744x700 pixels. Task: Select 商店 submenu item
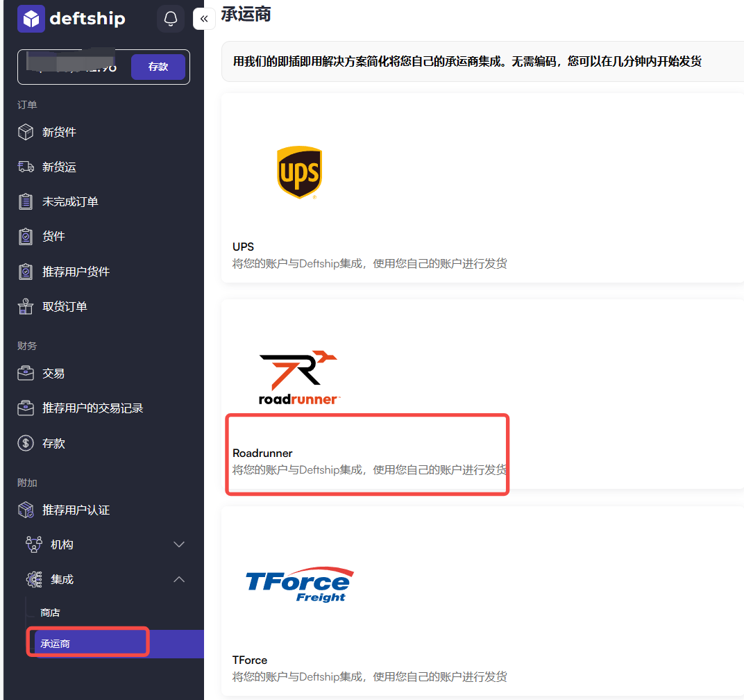(x=50, y=612)
